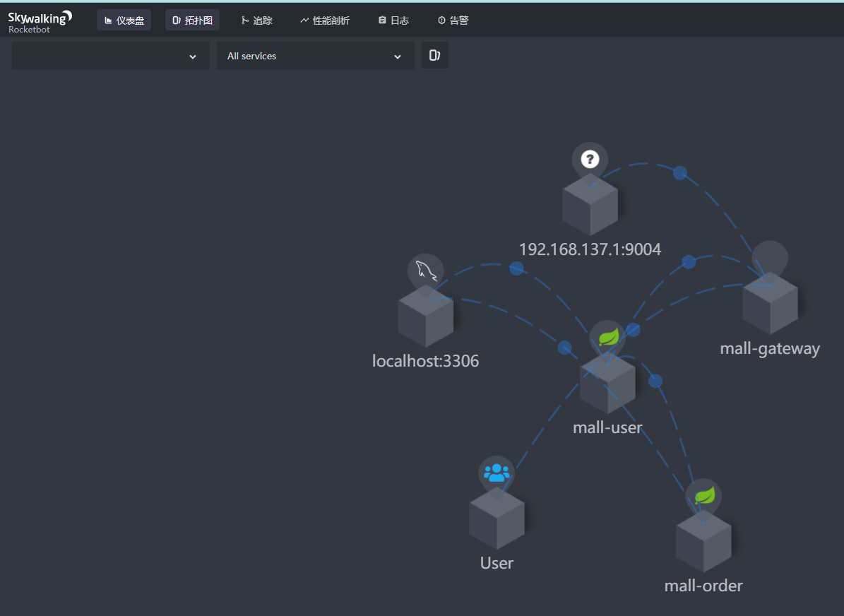Click the localhost:3306 node cube
This screenshot has height=616, width=844.
425,316
